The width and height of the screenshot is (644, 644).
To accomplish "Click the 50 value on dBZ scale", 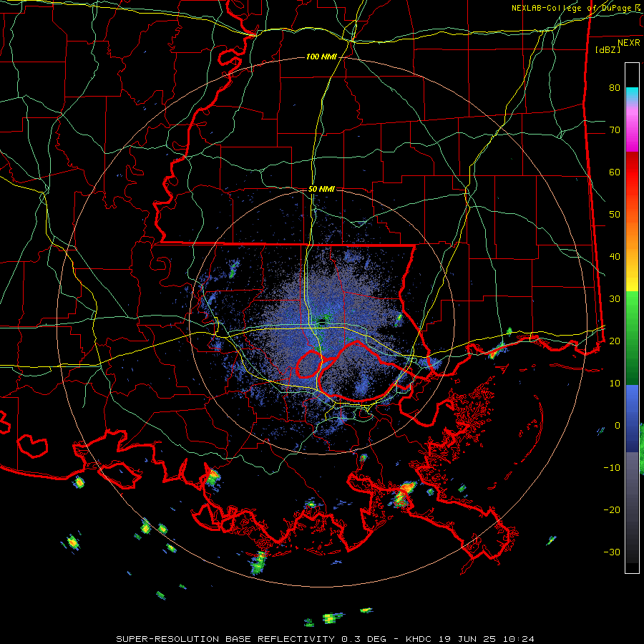I will [x=615, y=215].
